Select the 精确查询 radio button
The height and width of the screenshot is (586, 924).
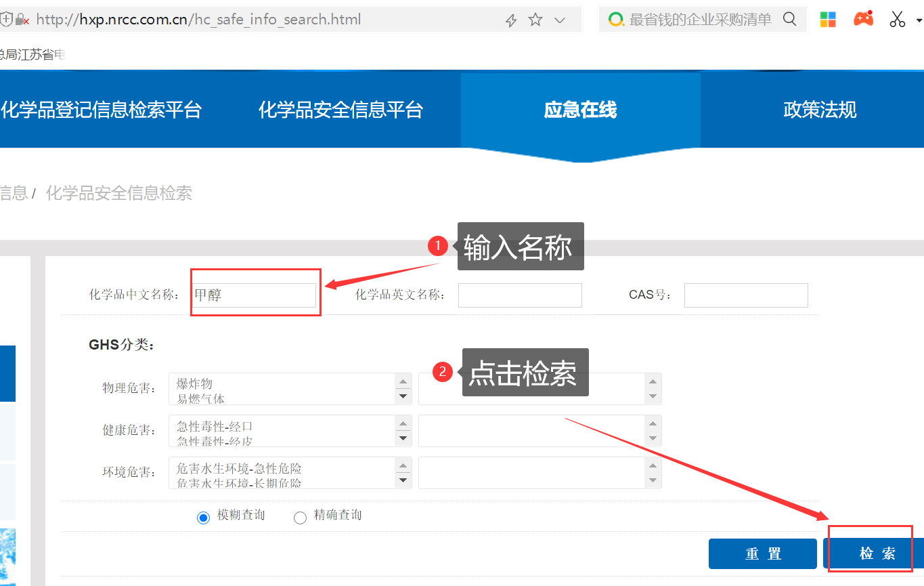pyautogui.click(x=300, y=517)
